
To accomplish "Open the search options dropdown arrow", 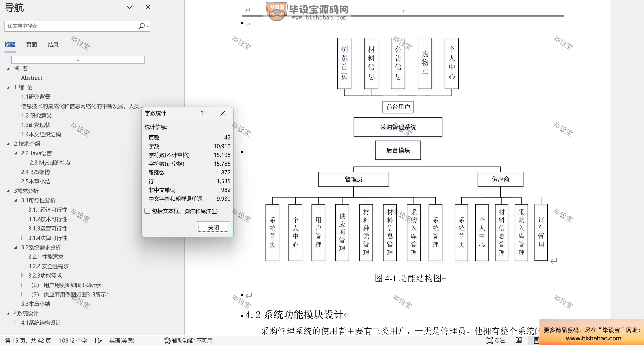I will click(148, 26).
